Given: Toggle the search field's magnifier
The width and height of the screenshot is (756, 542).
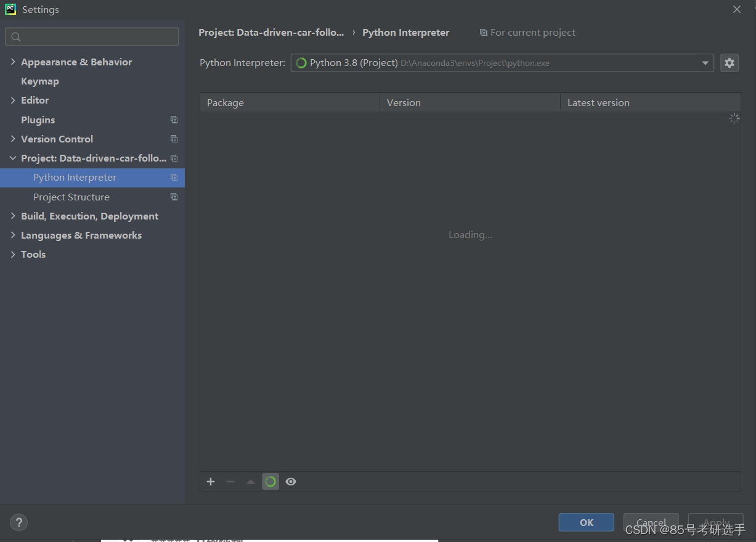Looking at the screenshot, I should point(15,36).
